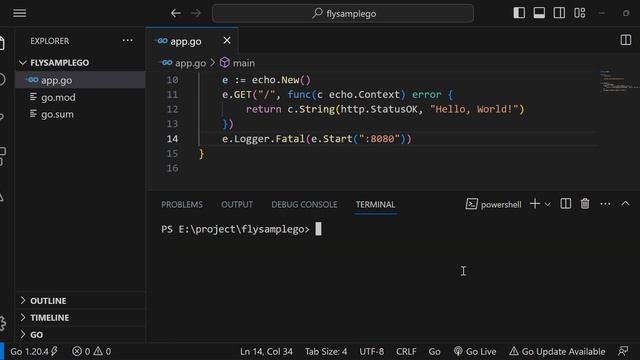Viewport: 640px width, 360px height.
Task: Change the UTF-8 encoding
Action: [x=371, y=351]
